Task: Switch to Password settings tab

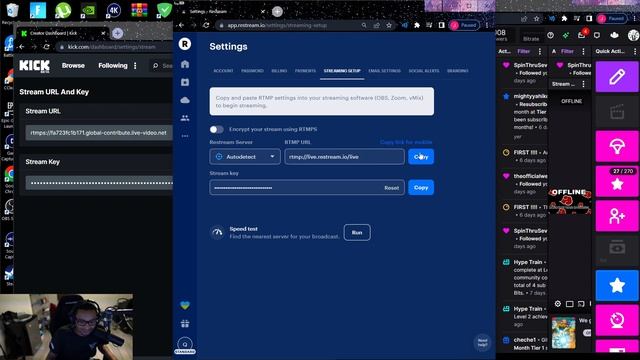Action: (x=252, y=71)
